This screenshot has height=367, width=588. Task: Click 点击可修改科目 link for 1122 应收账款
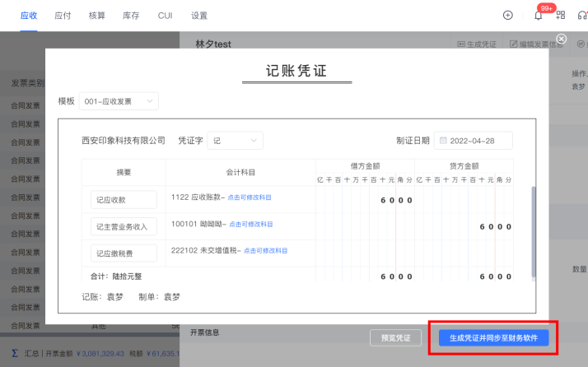(x=250, y=197)
